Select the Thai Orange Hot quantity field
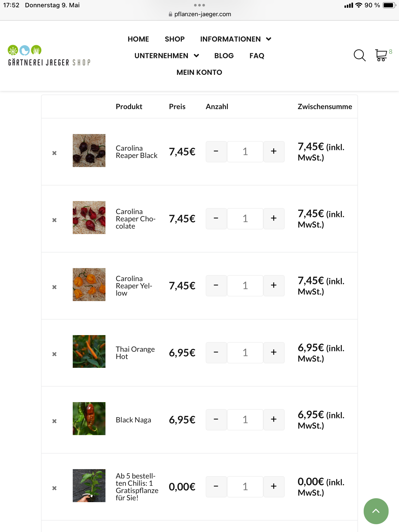Viewport: 399px width, 532px height. pyautogui.click(x=245, y=353)
